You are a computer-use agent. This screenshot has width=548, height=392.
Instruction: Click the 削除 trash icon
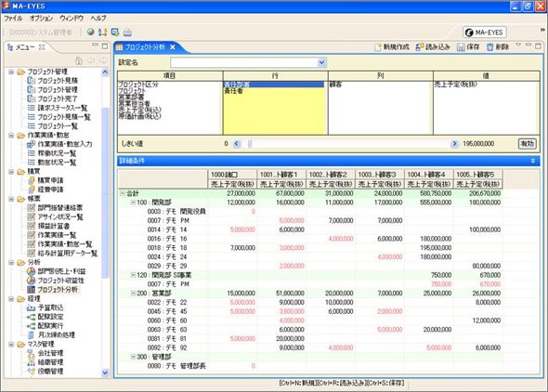pyautogui.click(x=489, y=47)
